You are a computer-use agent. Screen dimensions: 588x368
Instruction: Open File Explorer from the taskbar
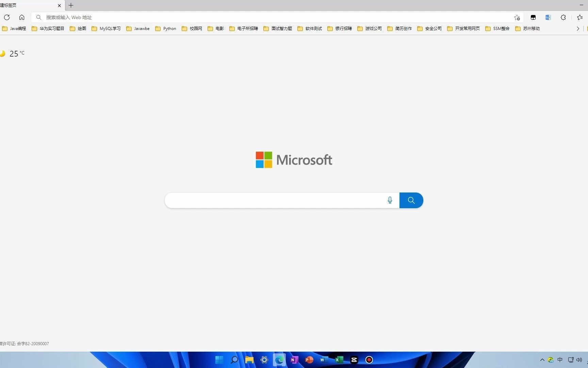point(249,360)
